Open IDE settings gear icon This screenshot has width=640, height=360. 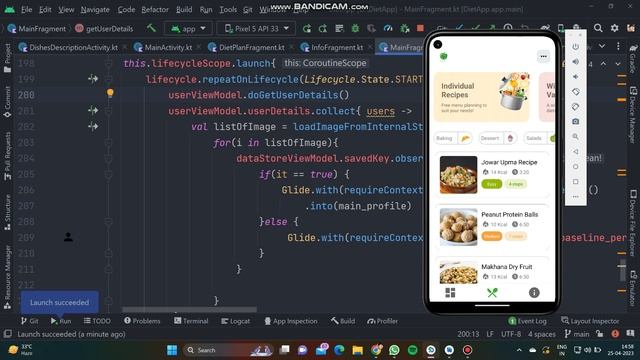pyautogui.click(x=614, y=28)
